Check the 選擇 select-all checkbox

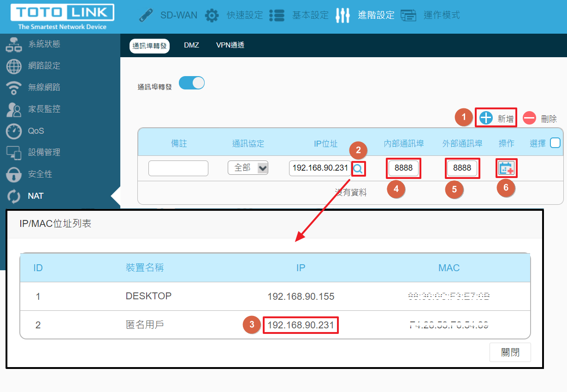coord(555,143)
